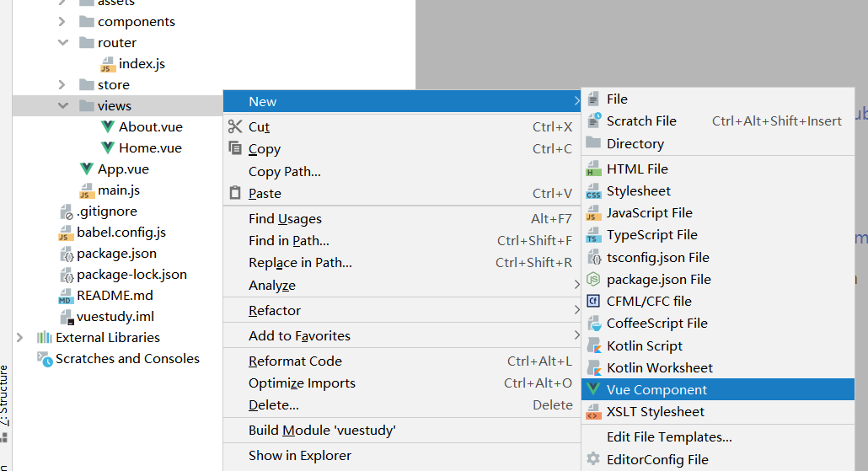The image size is (868, 471).
Task: Click the tsconfig.json File icon
Action: click(x=593, y=257)
